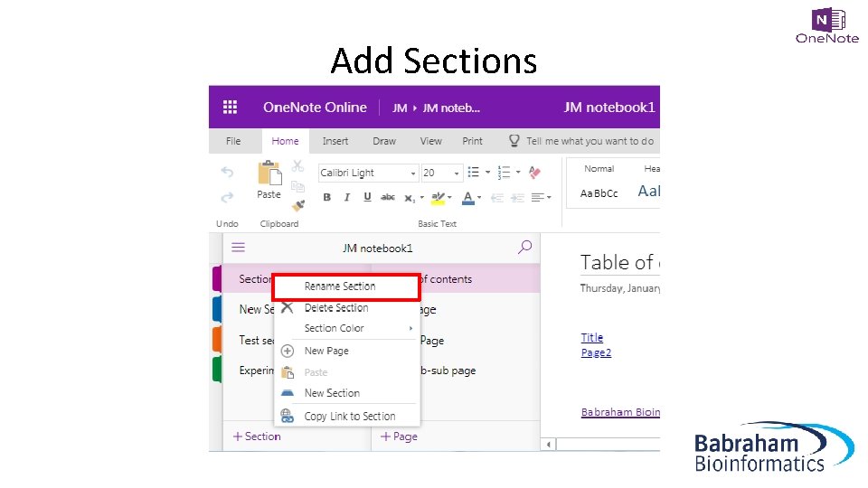Click the horizontal scrollbar left arrow
868x488 pixels.
tap(548, 445)
